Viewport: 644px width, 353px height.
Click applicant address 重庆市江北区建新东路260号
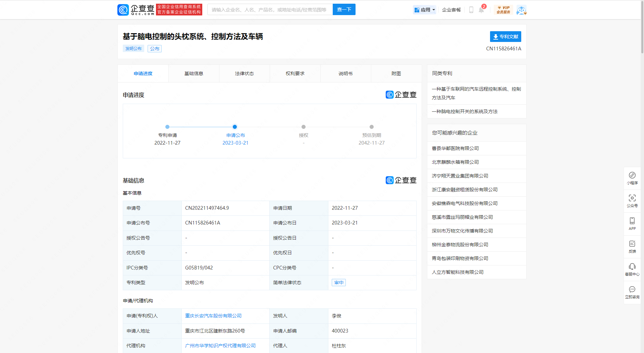point(215,331)
